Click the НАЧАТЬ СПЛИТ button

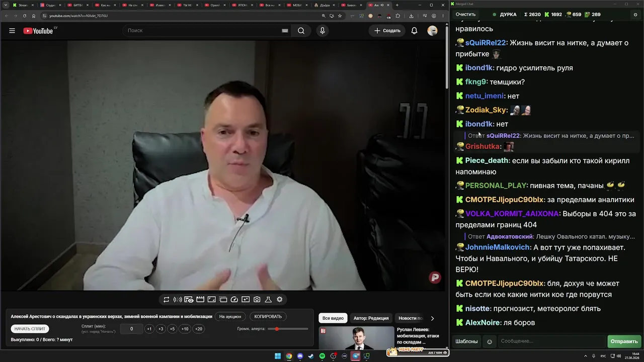click(x=30, y=329)
